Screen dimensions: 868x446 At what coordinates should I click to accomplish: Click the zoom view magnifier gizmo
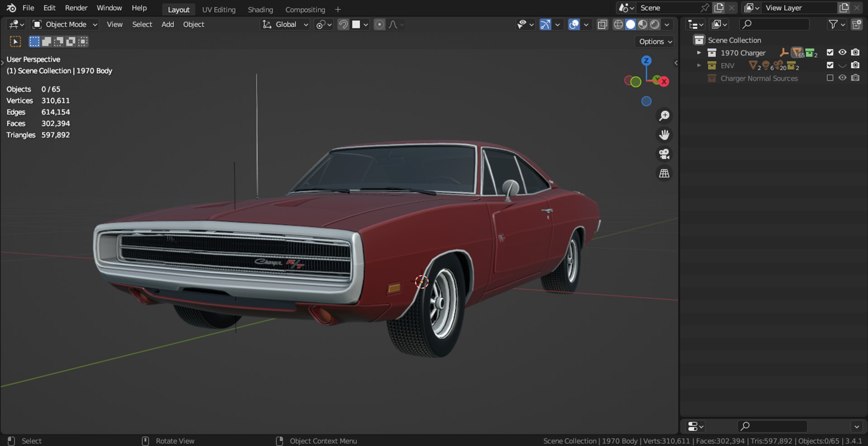[664, 116]
